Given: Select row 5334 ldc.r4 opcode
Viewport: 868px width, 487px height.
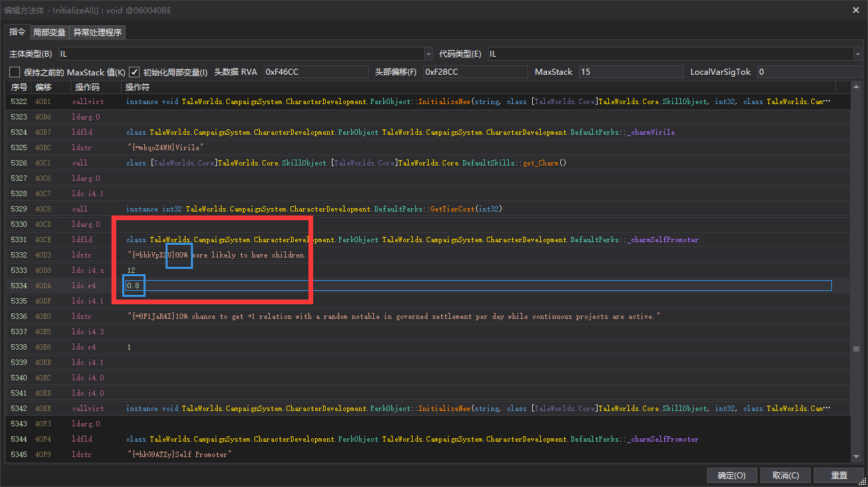Looking at the screenshot, I should click(84, 286).
